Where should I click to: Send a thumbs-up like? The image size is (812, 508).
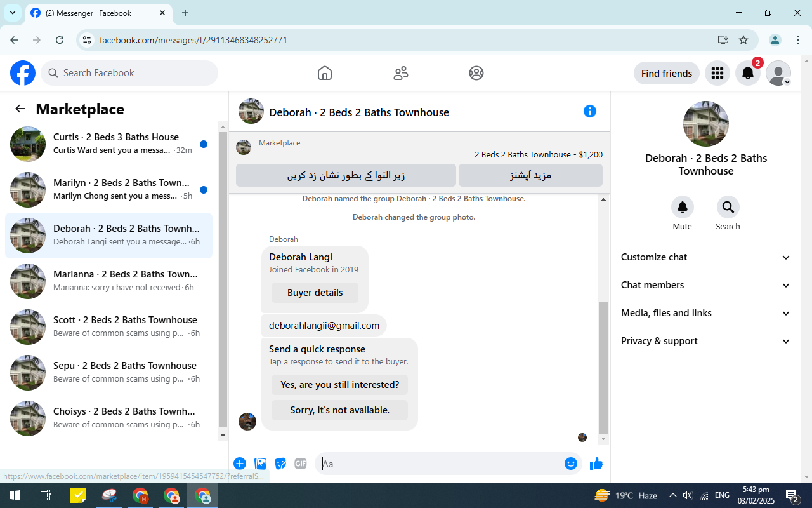point(596,464)
